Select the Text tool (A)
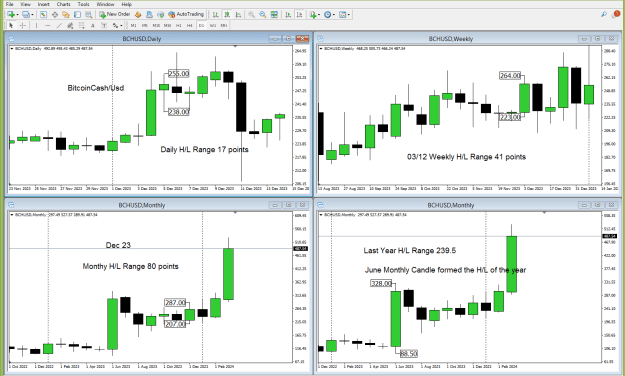 coord(92,25)
